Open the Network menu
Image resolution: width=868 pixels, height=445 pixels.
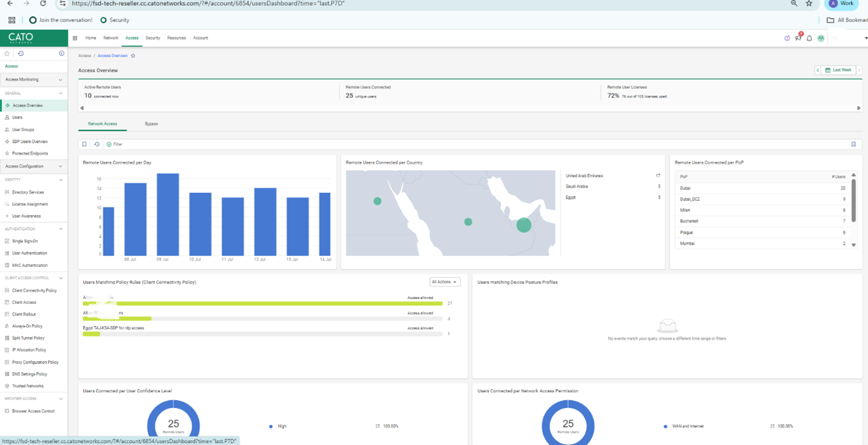110,38
